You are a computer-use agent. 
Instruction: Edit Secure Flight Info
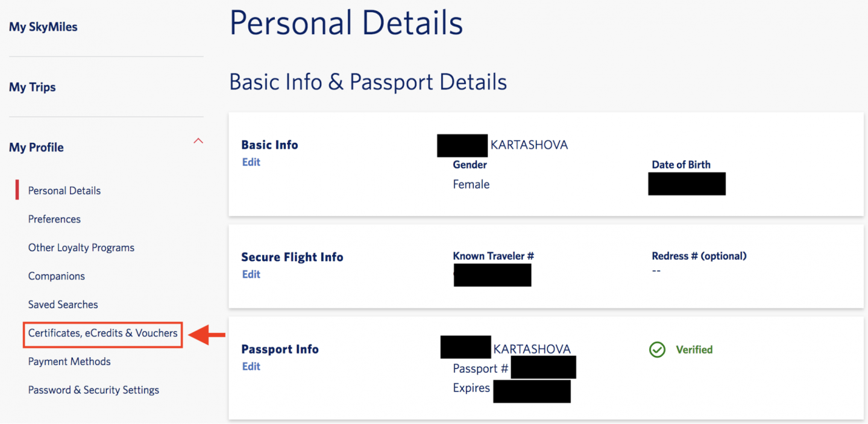click(x=251, y=275)
